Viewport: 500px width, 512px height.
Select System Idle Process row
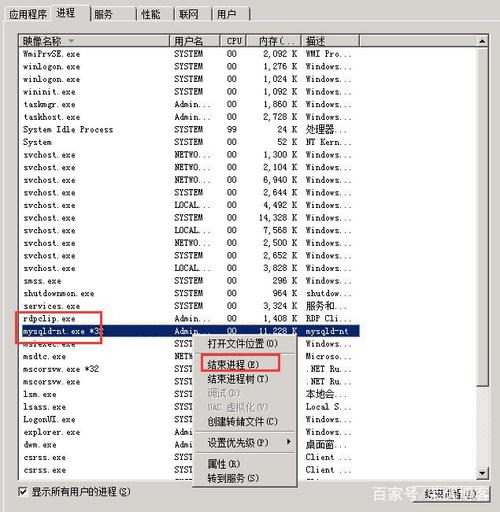click(x=189, y=129)
